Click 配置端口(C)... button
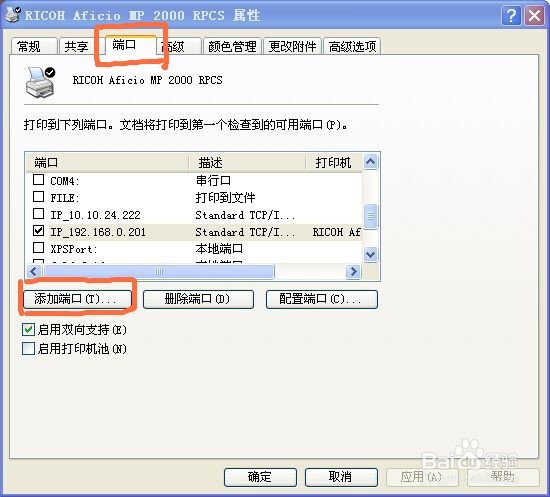The width and height of the screenshot is (550, 497). click(x=322, y=299)
